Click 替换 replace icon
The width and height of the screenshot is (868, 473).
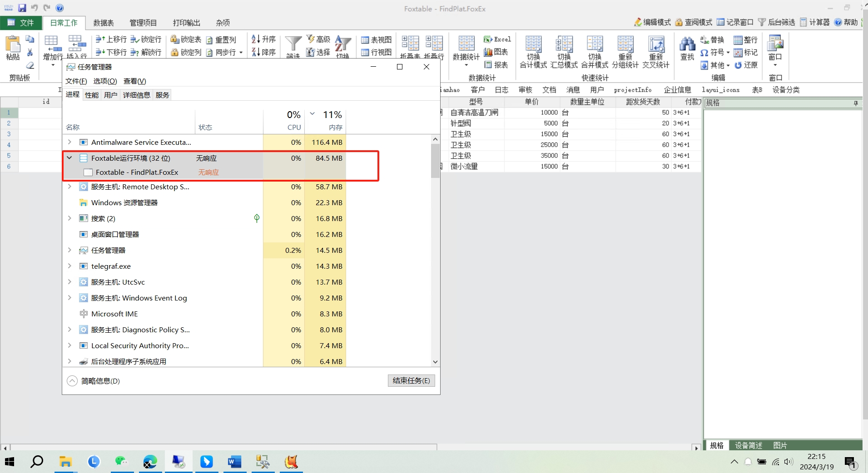coord(712,40)
